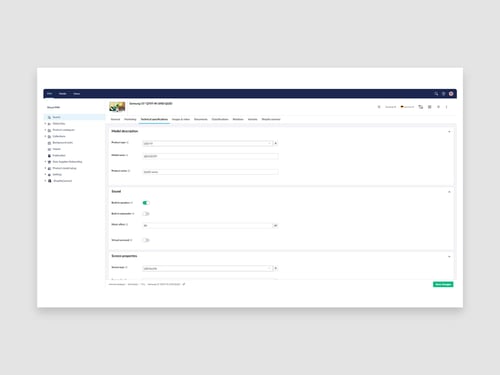Click the icon beside Screen type dropdown

[x=276, y=268]
